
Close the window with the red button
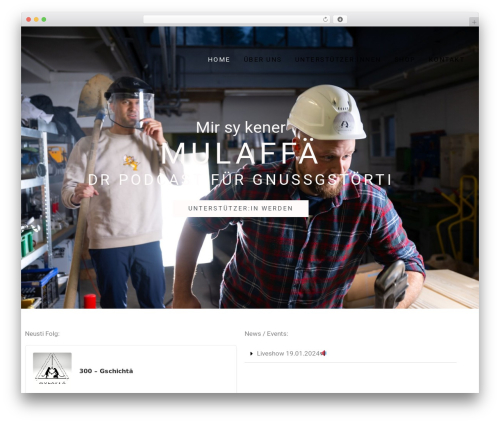29,20
